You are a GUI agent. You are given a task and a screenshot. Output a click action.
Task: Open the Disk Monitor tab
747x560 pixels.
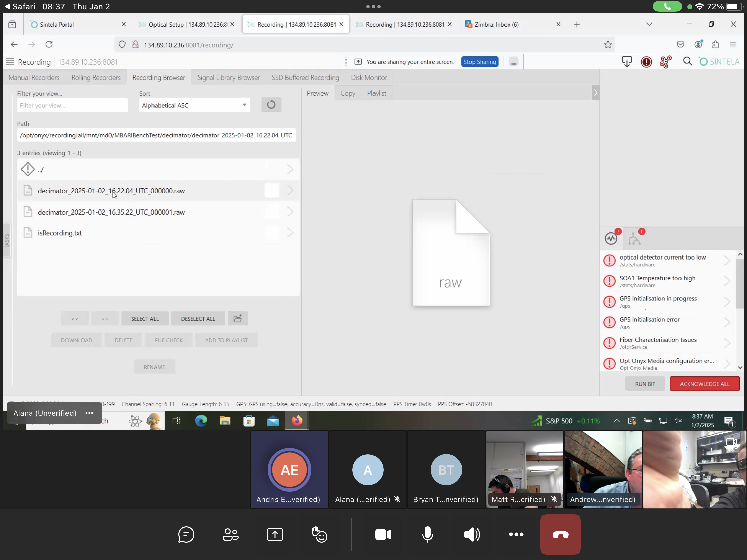[x=369, y=77]
